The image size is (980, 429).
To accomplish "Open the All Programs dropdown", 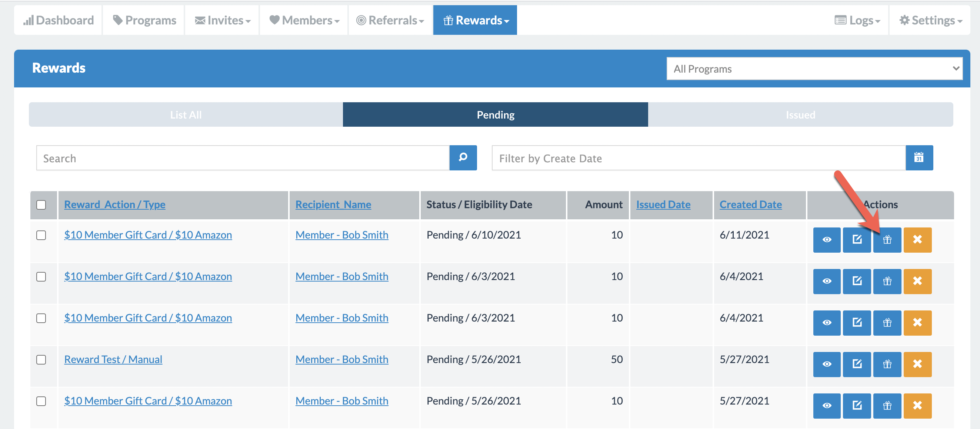I will (x=814, y=69).
